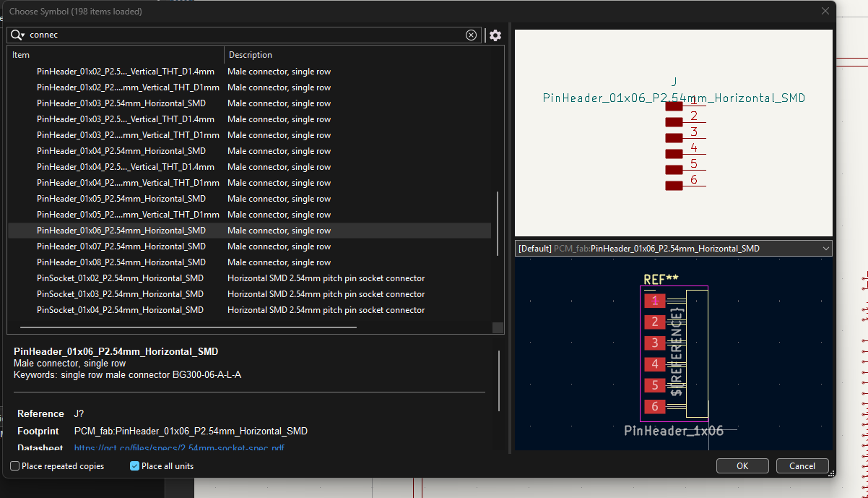The image size is (868, 498).
Task: Cancel the symbol chooser dialog
Action: click(802, 466)
